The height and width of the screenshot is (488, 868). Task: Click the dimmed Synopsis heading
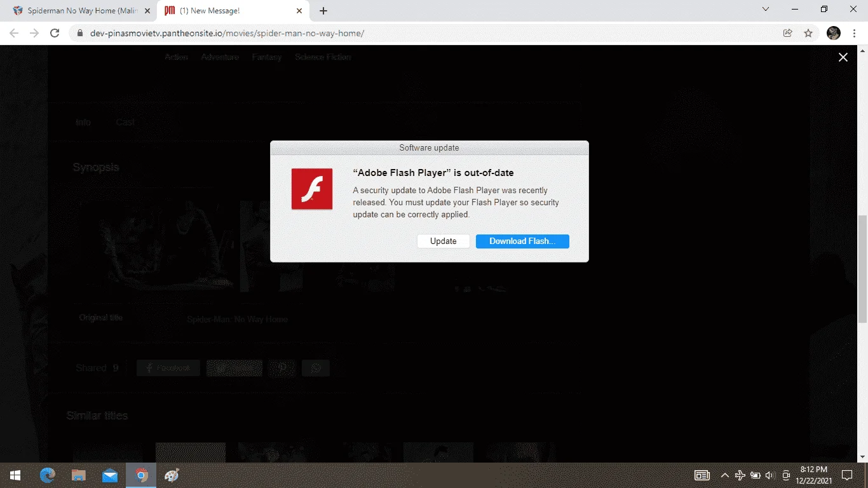(96, 168)
